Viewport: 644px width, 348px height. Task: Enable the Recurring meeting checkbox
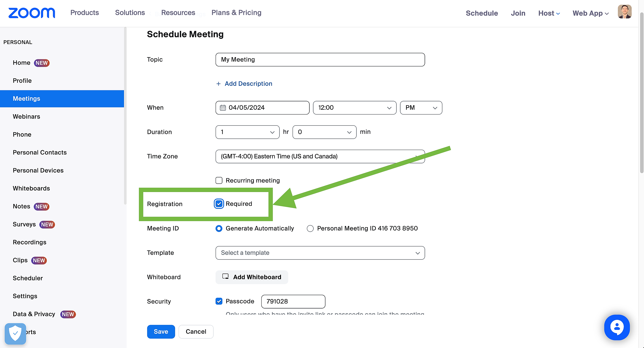pos(219,180)
